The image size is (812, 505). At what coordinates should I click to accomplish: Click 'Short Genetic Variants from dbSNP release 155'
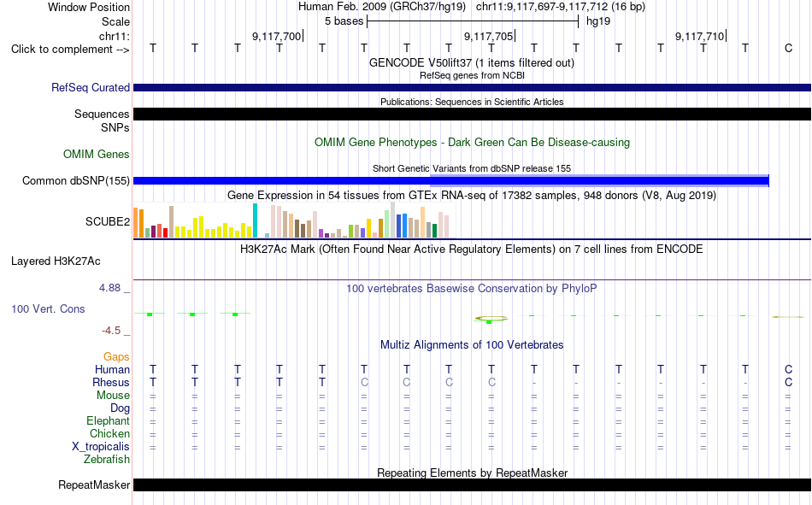point(472,168)
